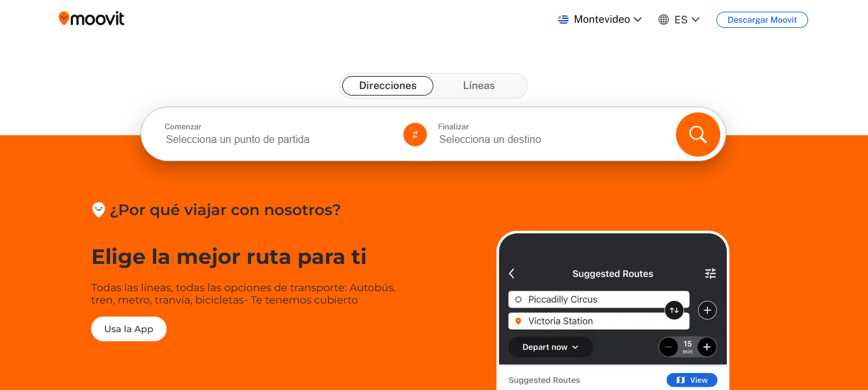Decrease minutes with the minus button
The width and height of the screenshot is (868, 390).
tap(668, 347)
